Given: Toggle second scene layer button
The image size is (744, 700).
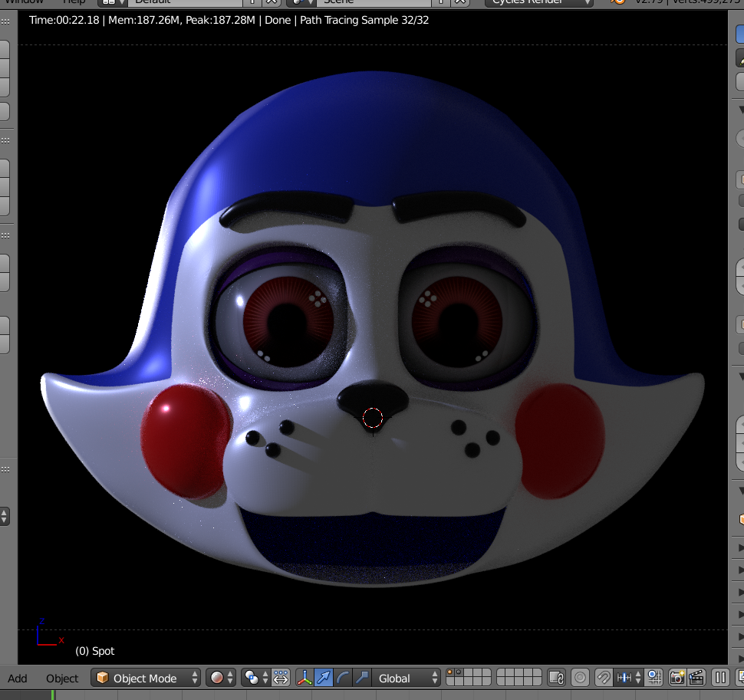Looking at the screenshot, I should 459,673.
